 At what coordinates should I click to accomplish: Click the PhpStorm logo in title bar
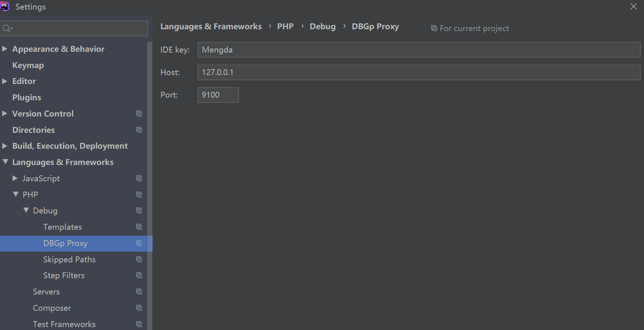coord(5,6)
